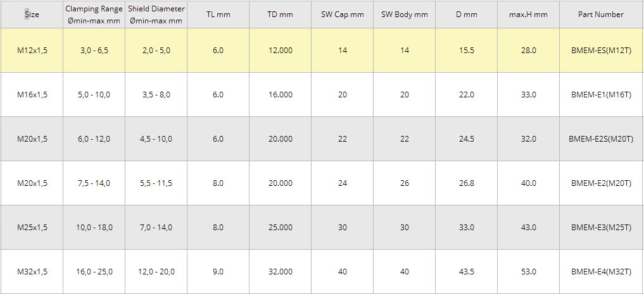Click the M25x1,5 size cell

[32, 228]
